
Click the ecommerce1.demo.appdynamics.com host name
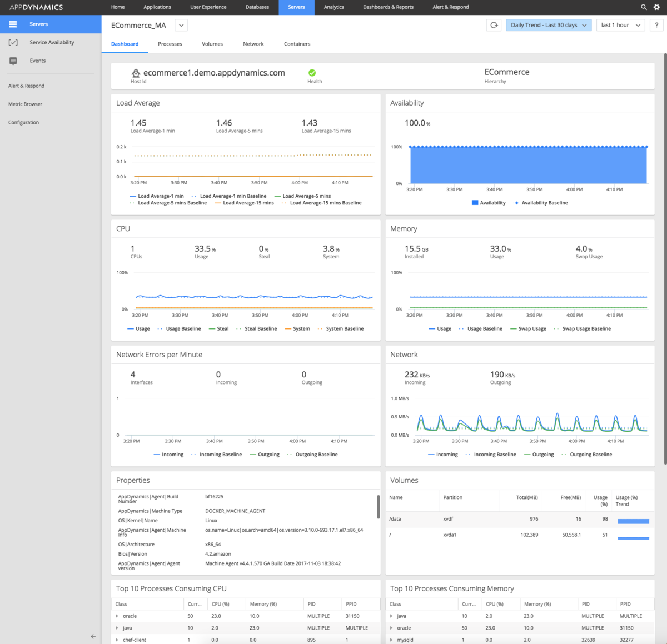point(214,73)
